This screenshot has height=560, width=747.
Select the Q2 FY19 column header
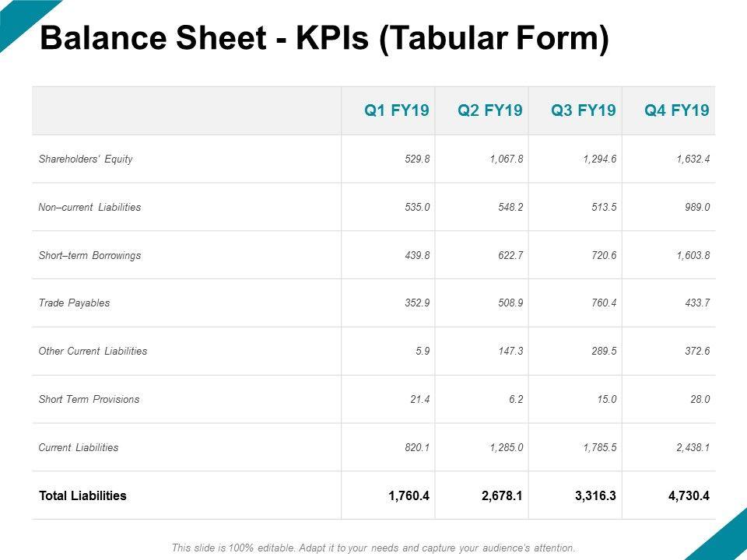click(490, 110)
